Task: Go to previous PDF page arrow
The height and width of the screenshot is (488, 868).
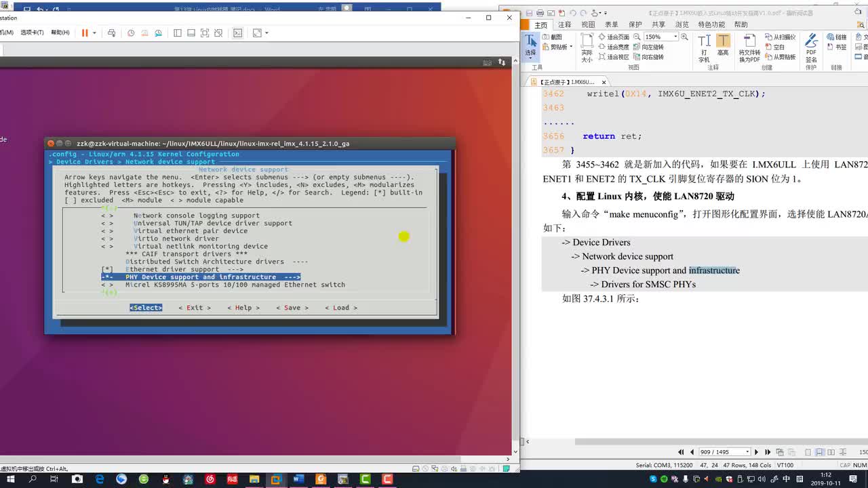Action: (692, 452)
